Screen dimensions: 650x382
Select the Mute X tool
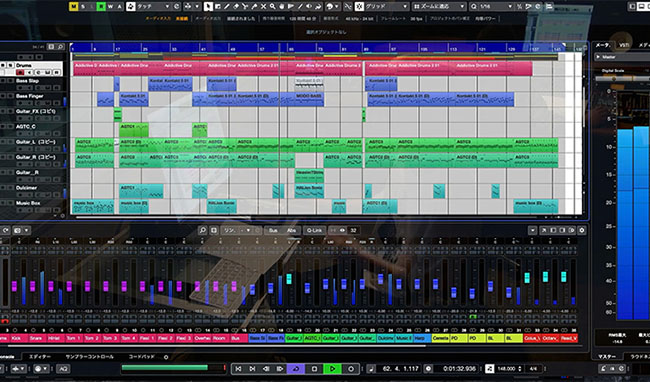point(263,6)
